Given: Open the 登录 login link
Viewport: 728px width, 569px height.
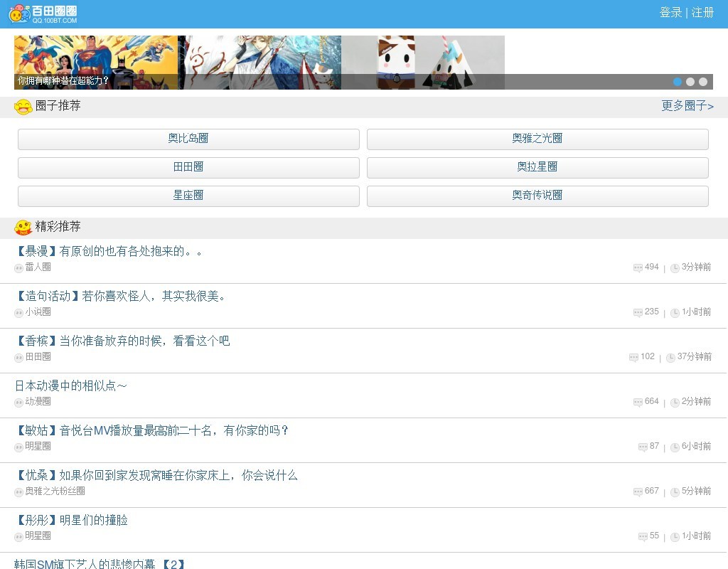Looking at the screenshot, I should point(670,13).
